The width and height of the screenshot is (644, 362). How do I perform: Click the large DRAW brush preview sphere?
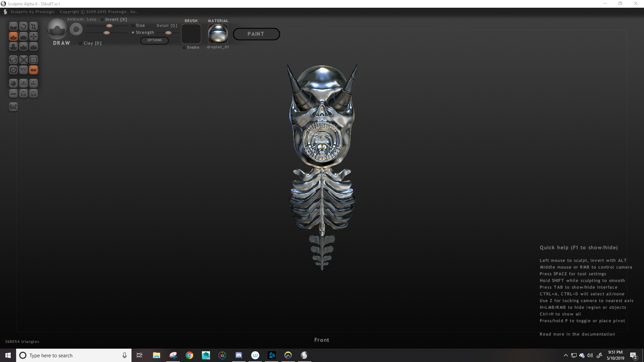coord(57,29)
